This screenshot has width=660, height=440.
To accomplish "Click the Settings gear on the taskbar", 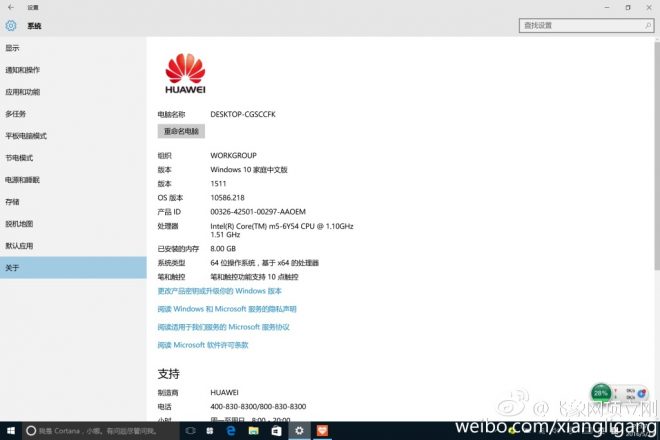I will [299, 430].
